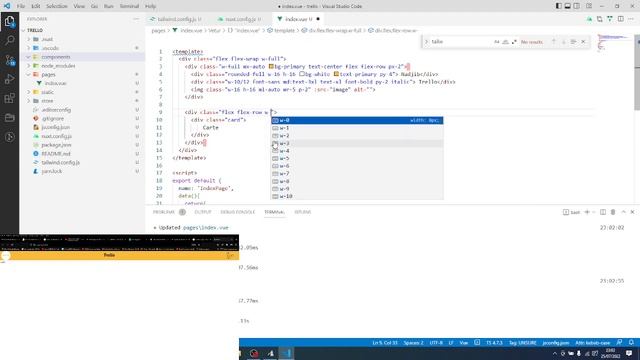
Task: Expand Replace in the find widget
Action: tap(426, 42)
